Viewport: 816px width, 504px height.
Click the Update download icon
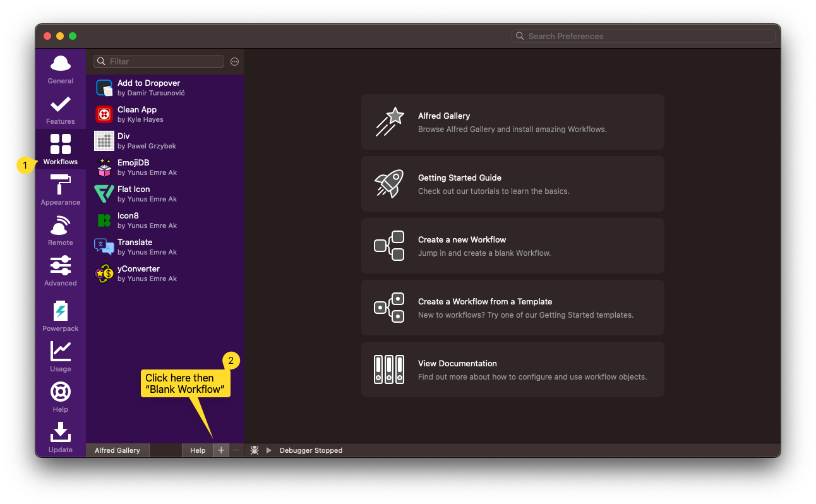pos(61,437)
